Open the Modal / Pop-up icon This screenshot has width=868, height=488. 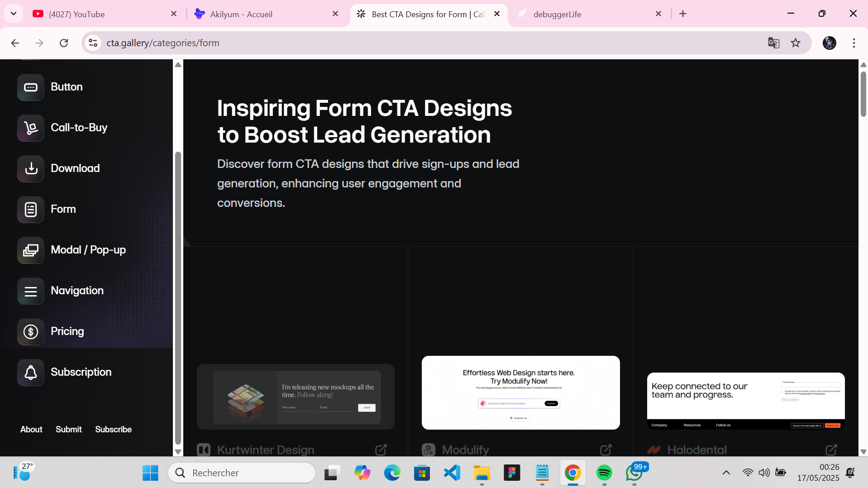[x=31, y=250]
